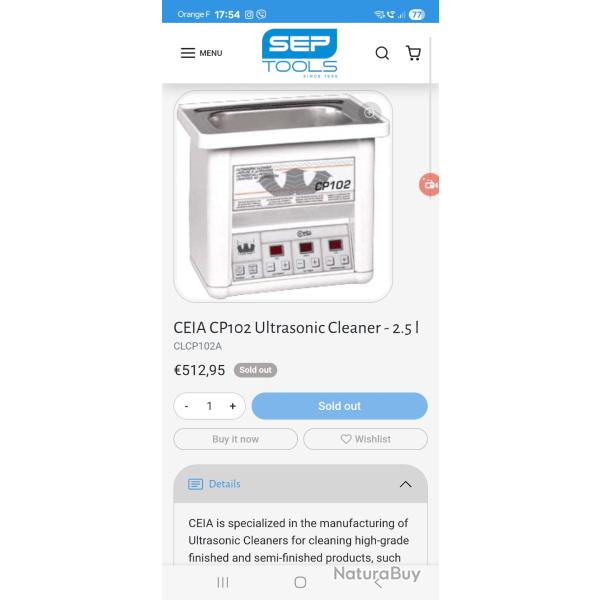Tap the Android recent apps button
The height and width of the screenshot is (600, 600).
[223, 582]
